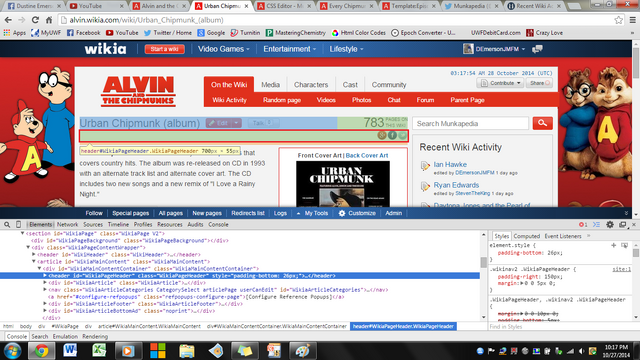Switch to the YouTube browser tab
This screenshot has height=360, width=640.
coord(96,6)
